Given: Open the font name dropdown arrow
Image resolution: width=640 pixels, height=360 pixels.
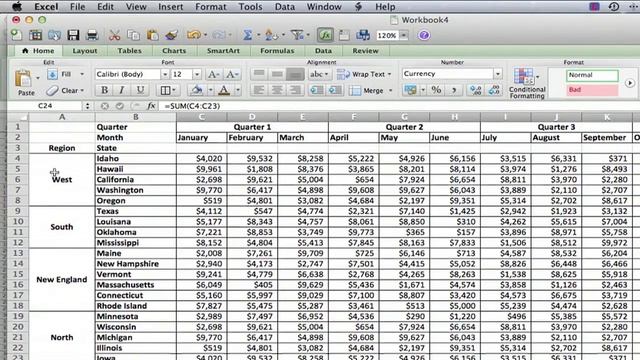Looking at the screenshot, I should [164, 74].
